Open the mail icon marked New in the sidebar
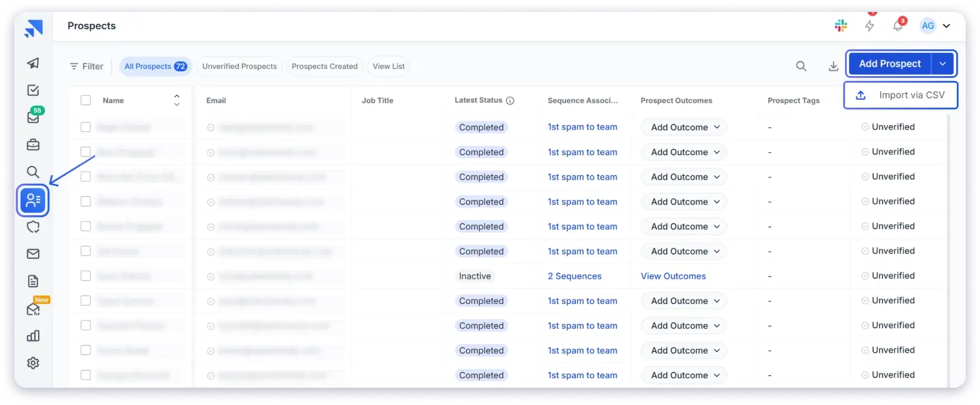The height and width of the screenshot is (405, 980). [33, 309]
